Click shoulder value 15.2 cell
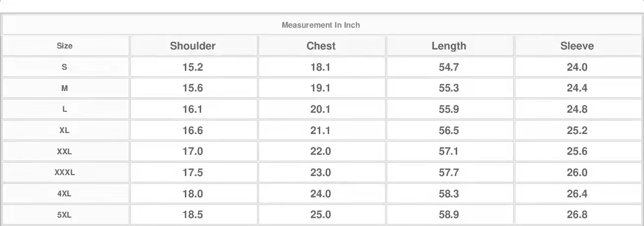 tap(193, 67)
